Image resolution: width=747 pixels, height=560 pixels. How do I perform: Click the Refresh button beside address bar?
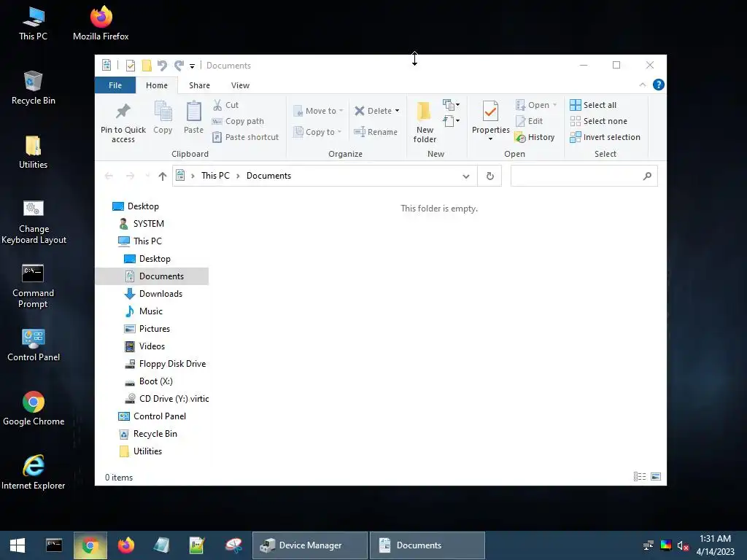click(x=489, y=176)
